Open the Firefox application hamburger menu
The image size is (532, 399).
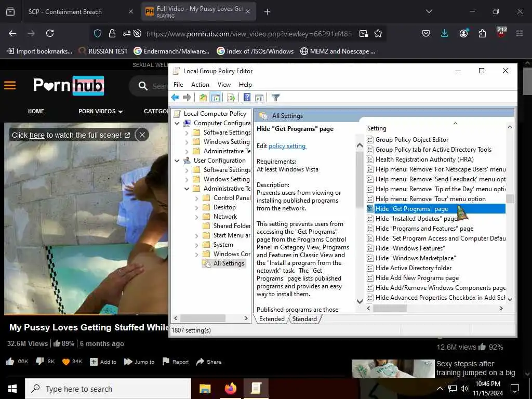(x=520, y=33)
